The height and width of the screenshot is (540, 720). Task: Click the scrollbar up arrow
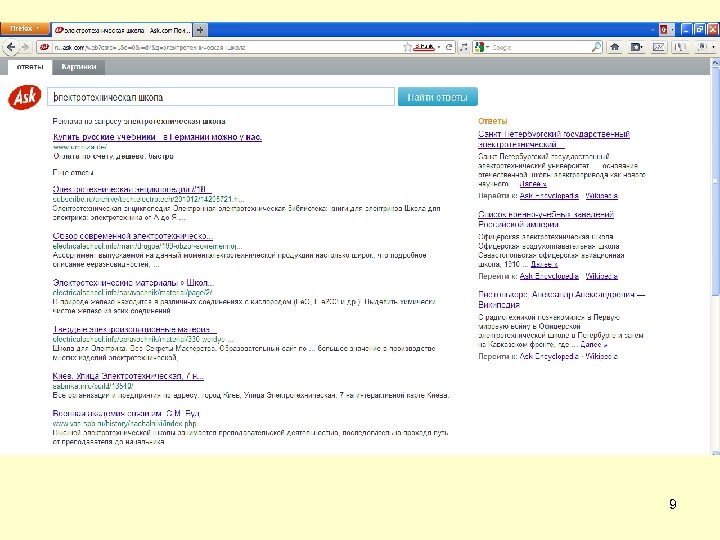pyautogui.click(x=715, y=63)
